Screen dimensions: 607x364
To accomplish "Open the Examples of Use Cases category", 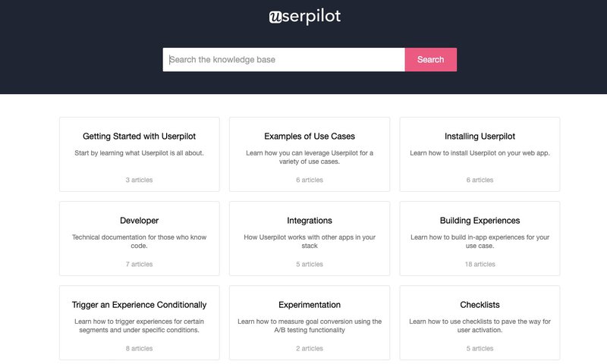I will coord(310,136).
